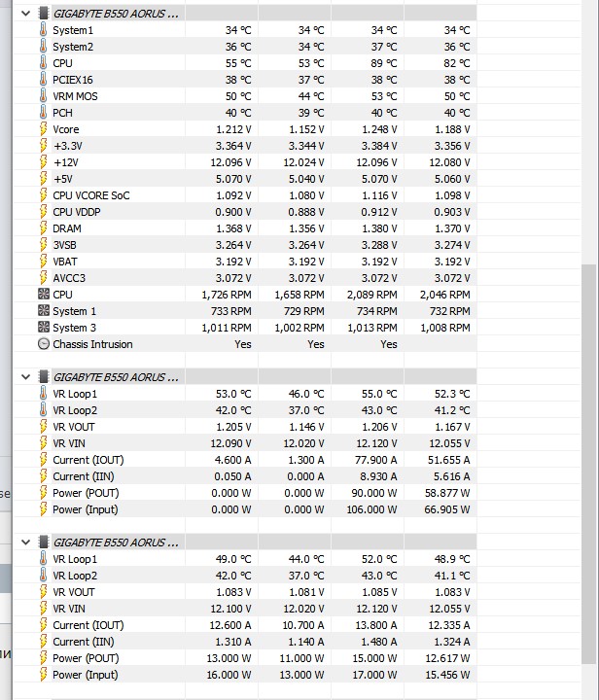Collapse the sensor group with 12.600 A IOUT
The height and width of the screenshot is (700, 599).
pyautogui.click(x=24, y=542)
